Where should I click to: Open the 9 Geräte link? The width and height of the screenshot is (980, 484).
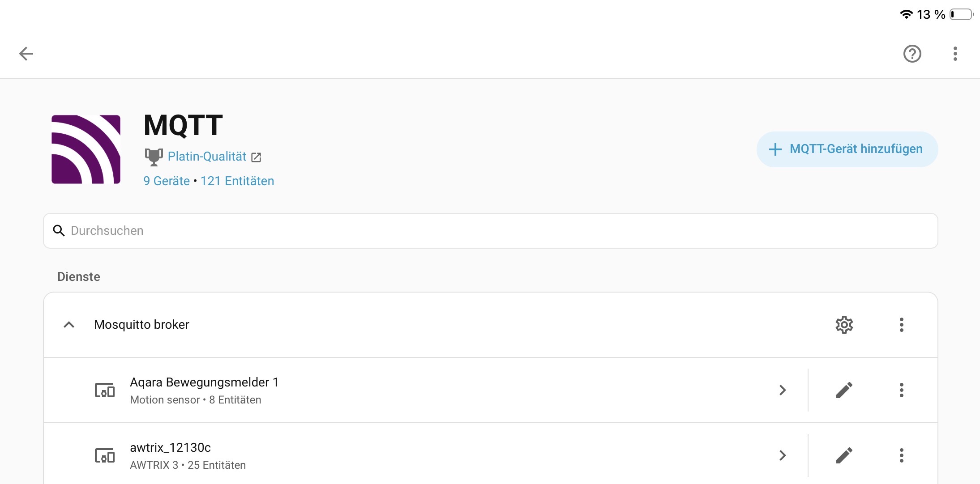(167, 181)
